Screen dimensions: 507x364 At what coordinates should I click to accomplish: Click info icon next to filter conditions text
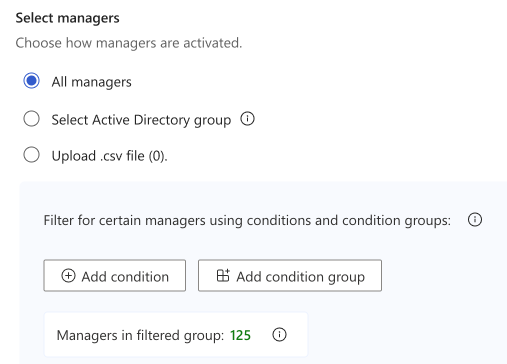pyautogui.click(x=475, y=220)
